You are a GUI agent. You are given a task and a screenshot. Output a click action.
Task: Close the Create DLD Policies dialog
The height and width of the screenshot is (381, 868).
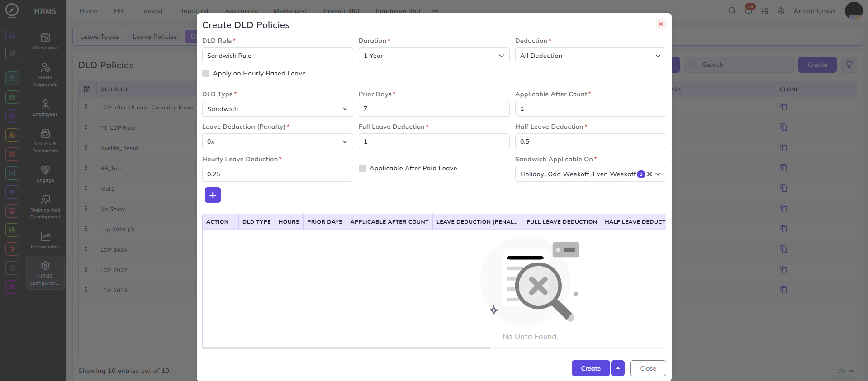(x=660, y=24)
